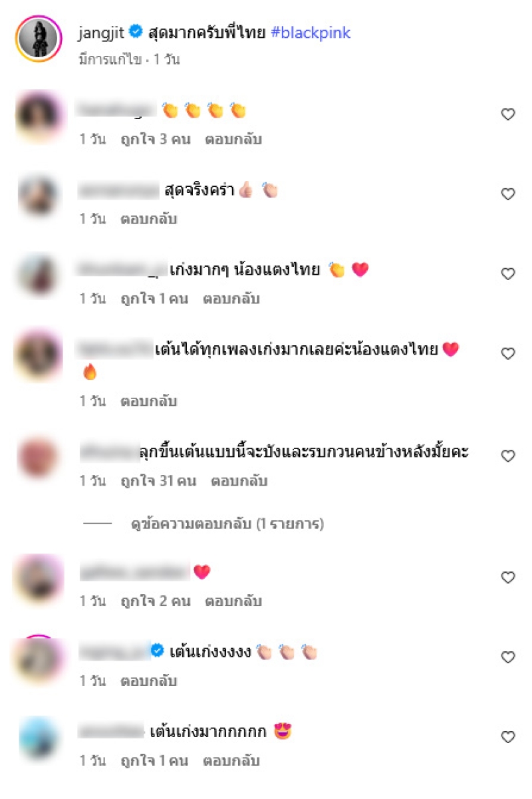Reply to the verified user's 'เต้นเก่งงงงง' comment
This screenshot has width=532, height=799.
pyautogui.click(x=148, y=681)
